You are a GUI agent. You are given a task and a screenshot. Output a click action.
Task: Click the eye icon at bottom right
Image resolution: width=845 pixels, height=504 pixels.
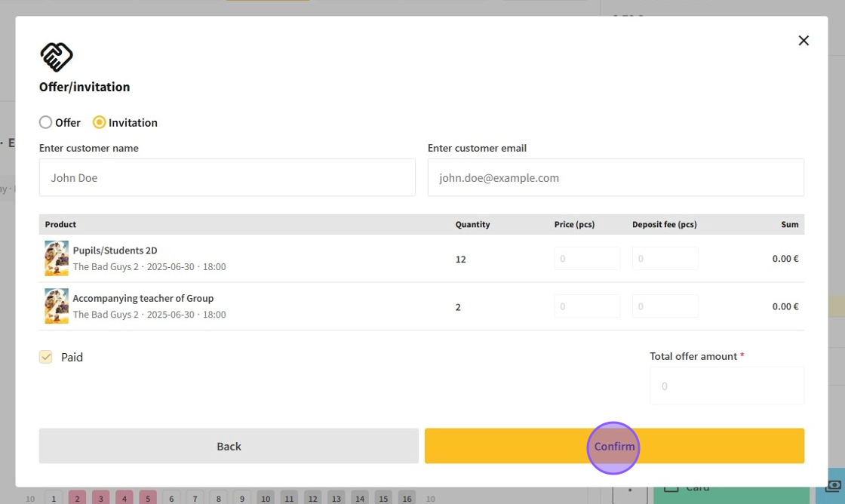coord(833,487)
